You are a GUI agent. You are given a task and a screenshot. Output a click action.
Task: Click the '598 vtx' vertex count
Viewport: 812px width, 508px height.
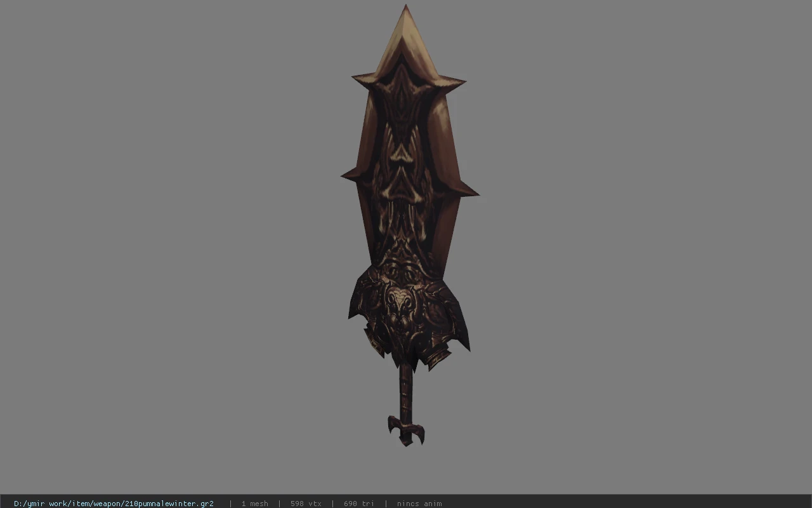tap(306, 504)
